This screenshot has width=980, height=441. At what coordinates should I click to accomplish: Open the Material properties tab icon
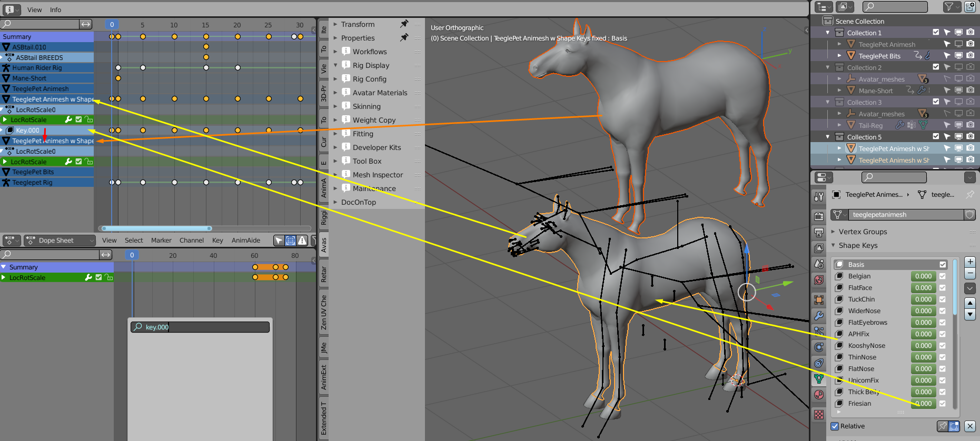point(819,394)
